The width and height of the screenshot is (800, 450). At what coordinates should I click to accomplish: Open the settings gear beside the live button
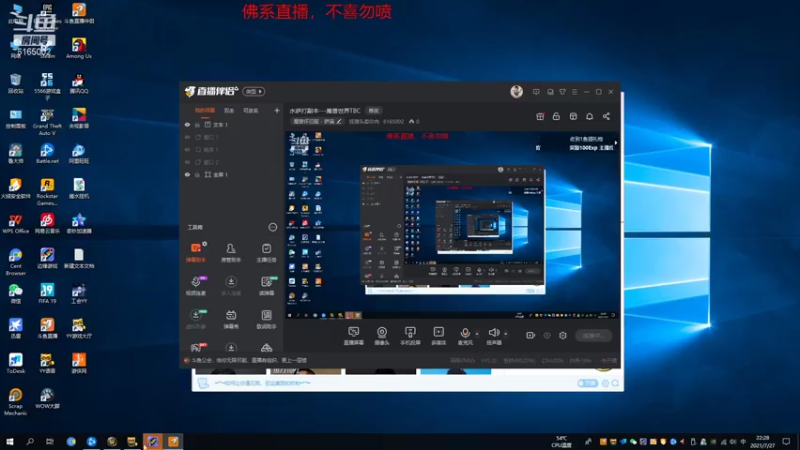563,335
